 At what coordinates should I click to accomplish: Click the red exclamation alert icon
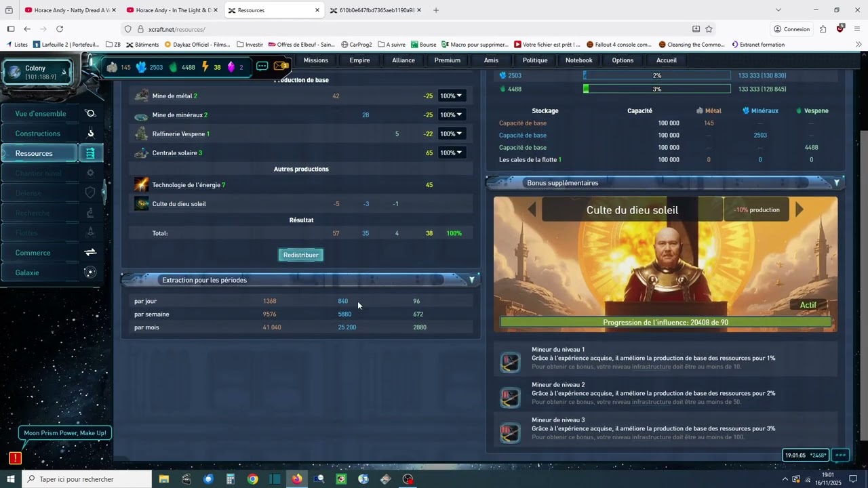(15, 458)
